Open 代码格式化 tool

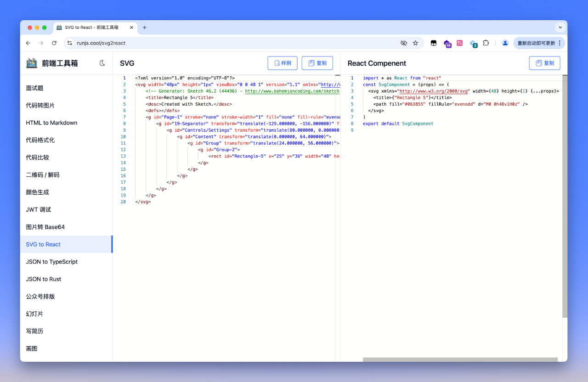pyautogui.click(x=66, y=140)
